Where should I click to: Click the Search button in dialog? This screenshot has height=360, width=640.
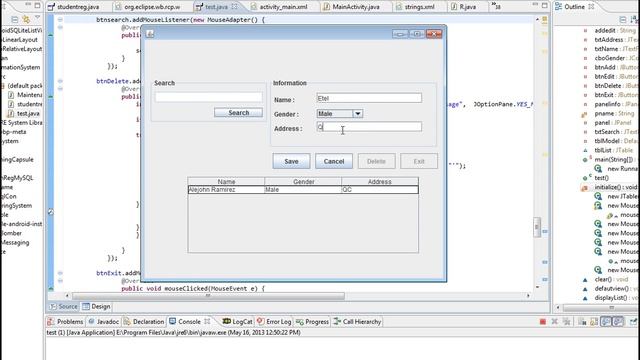tap(238, 113)
